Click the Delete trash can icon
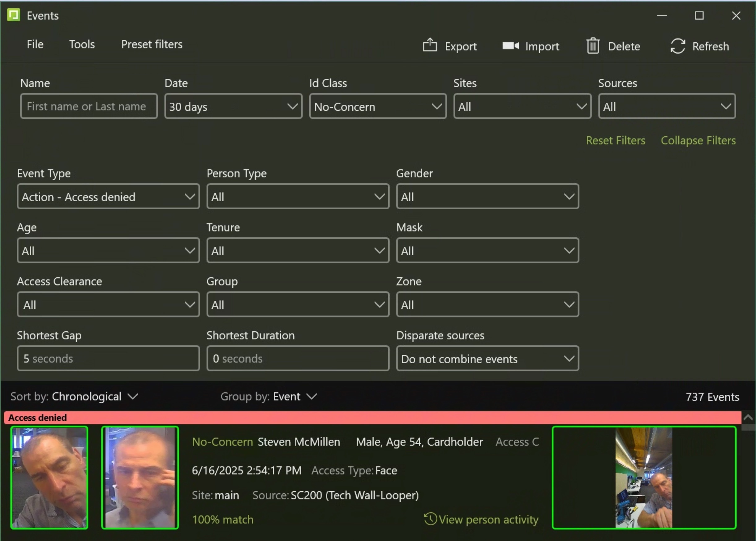The width and height of the screenshot is (756, 541). click(x=593, y=46)
